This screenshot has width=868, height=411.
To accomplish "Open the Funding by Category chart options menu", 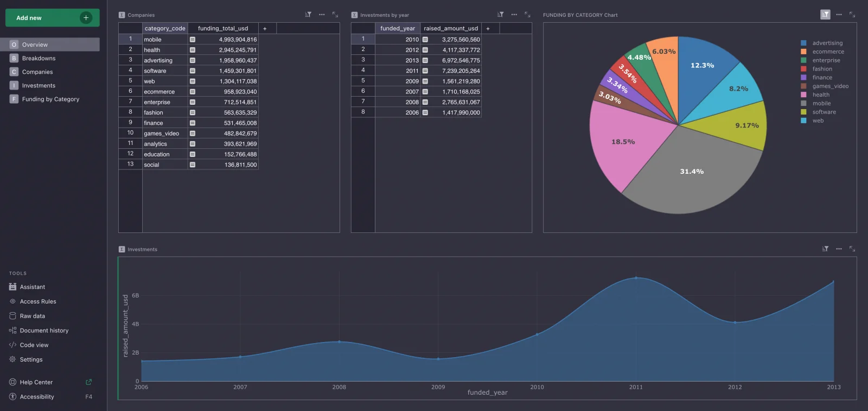I will click(839, 15).
